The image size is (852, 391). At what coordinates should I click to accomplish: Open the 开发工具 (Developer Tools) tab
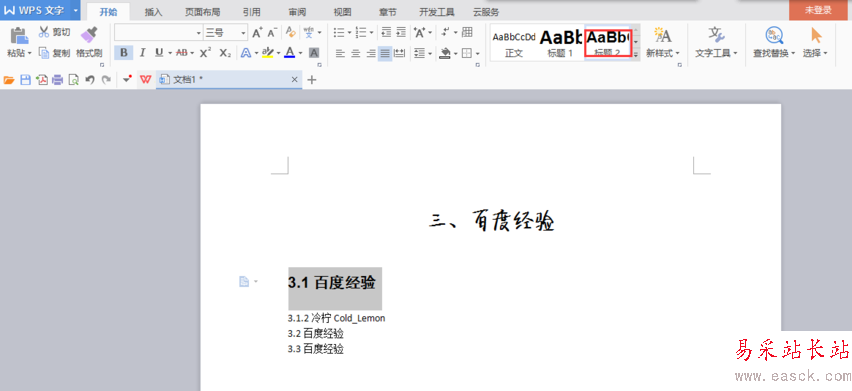tap(437, 12)
